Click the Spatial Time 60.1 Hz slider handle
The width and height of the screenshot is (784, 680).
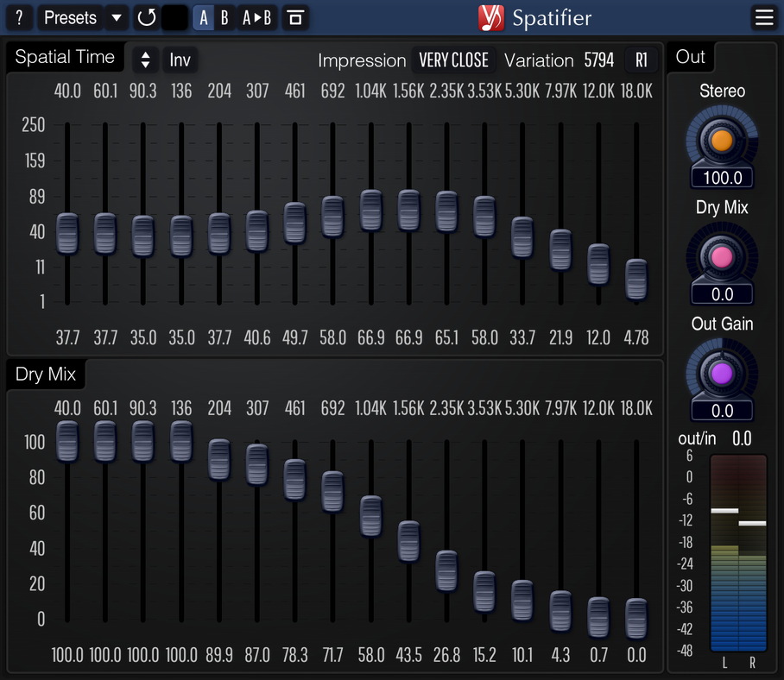click(105, 233)
